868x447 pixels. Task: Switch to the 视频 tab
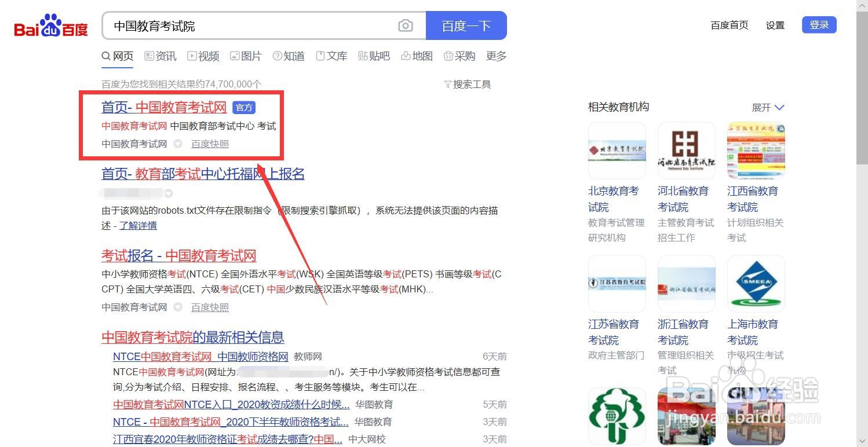(x=203, y=56)
